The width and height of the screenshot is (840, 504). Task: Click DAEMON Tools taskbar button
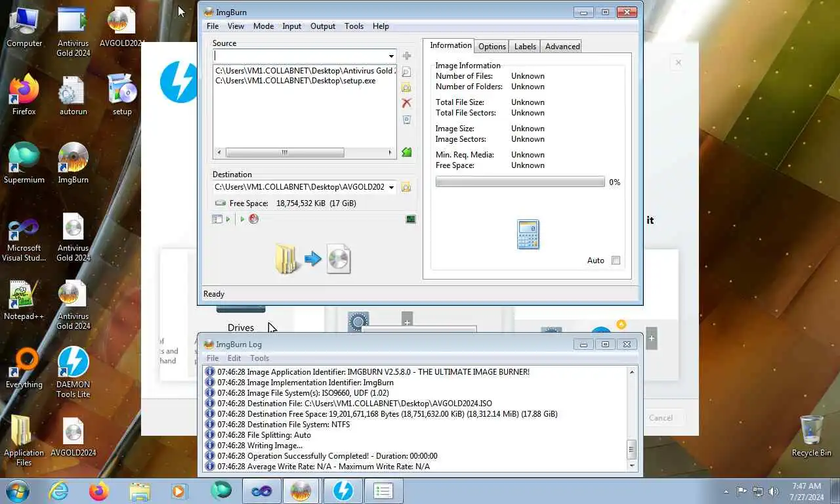click(343, 491)
